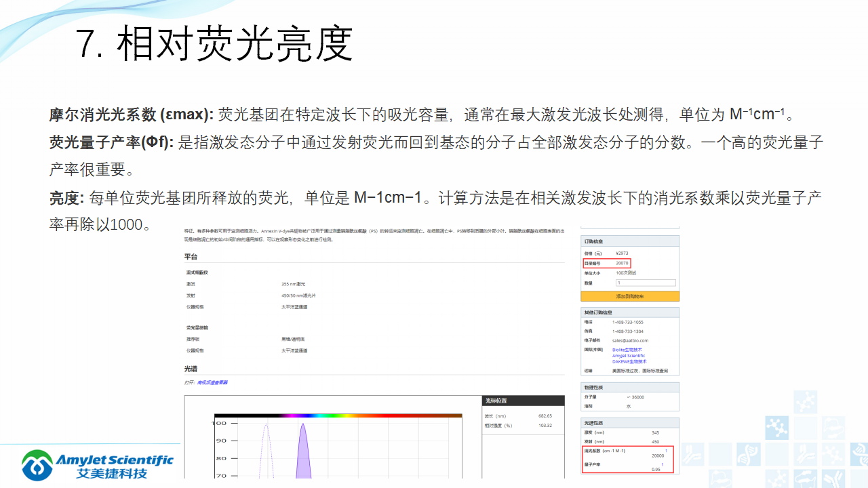Select the highlighted blue molecule icon in background grid
This screenshot has height=488, width=868.
[x=777, y=428]
